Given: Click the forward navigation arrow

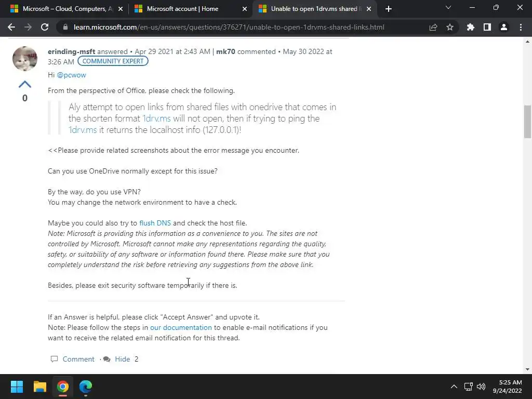Looking at the screenshot, I should tap(28, 27).
